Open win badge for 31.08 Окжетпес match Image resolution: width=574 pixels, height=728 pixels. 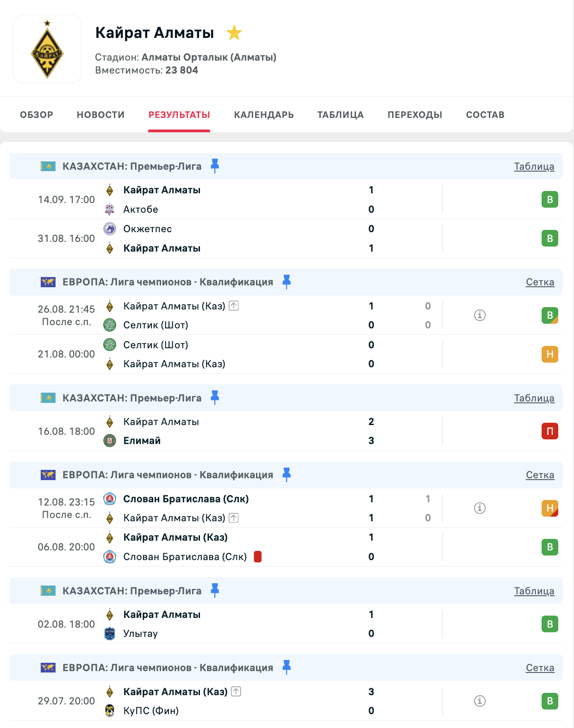coord(550,239)
